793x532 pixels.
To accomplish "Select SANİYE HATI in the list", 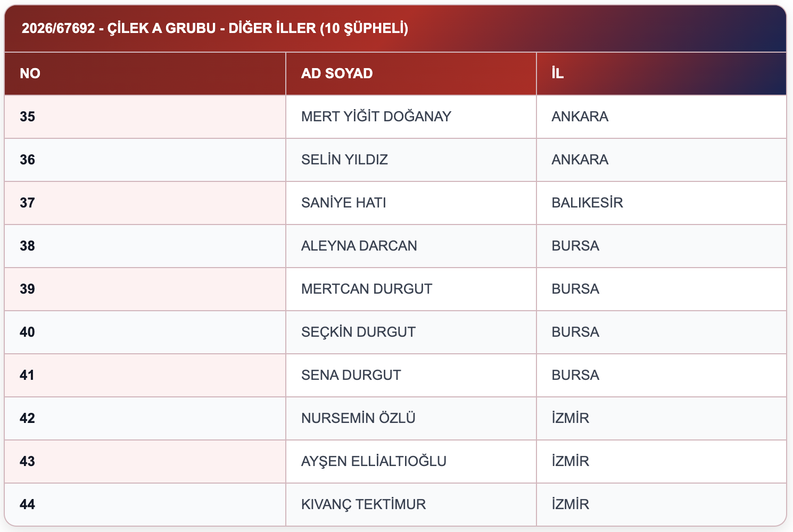I will [x=344, y=203].
